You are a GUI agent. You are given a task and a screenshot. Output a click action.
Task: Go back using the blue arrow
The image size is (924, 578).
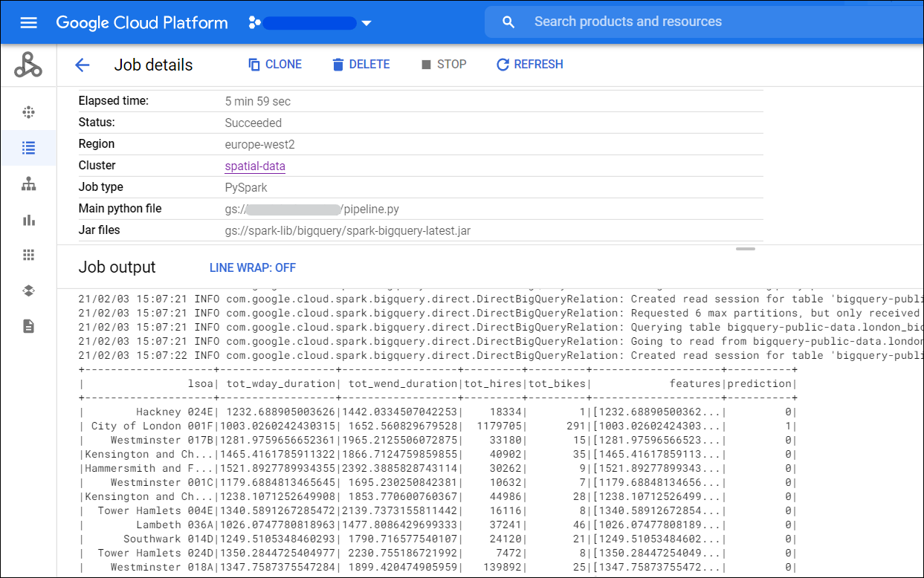(82, 65)
